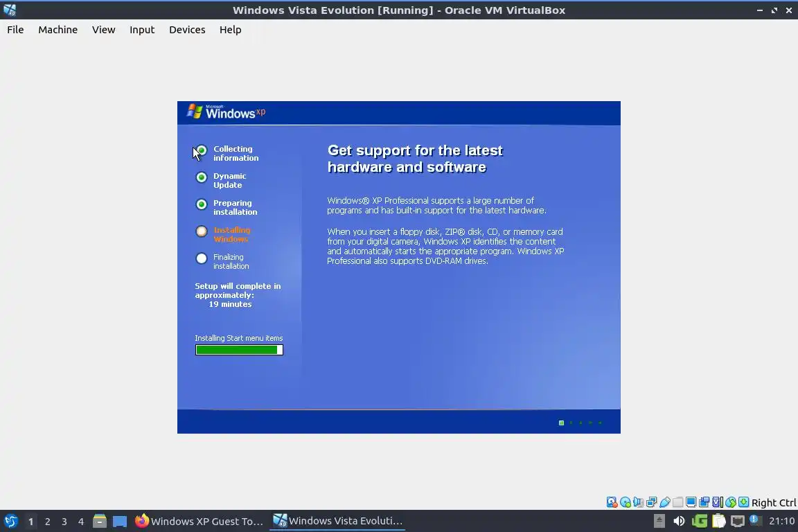This screenshot has height=532, width=798.
Task: Close the VirtualBox window
Action: (789, 10)
